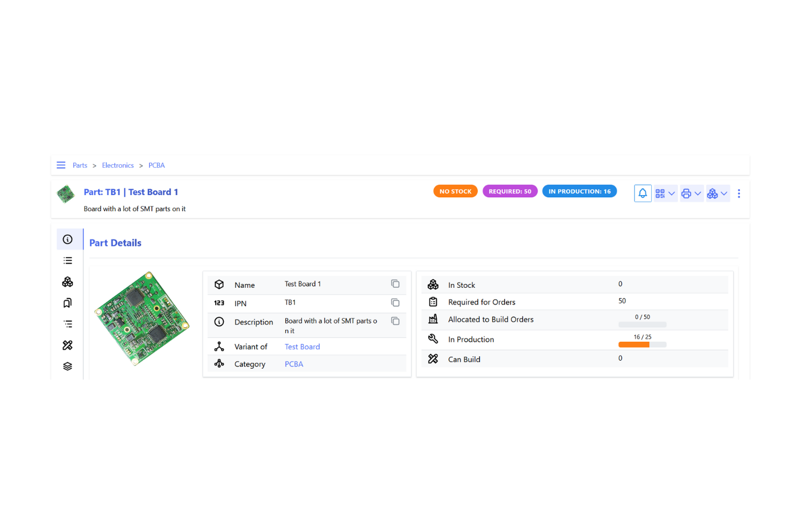Click the Allocated 0 / 50 progress bar
The width and height of the screenshot is (798, 532).
[642, 324]
